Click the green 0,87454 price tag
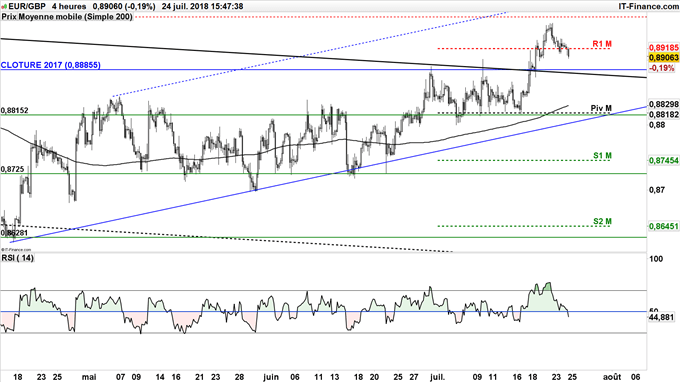The width and height of the screenshot is (680, 382). 664,160
